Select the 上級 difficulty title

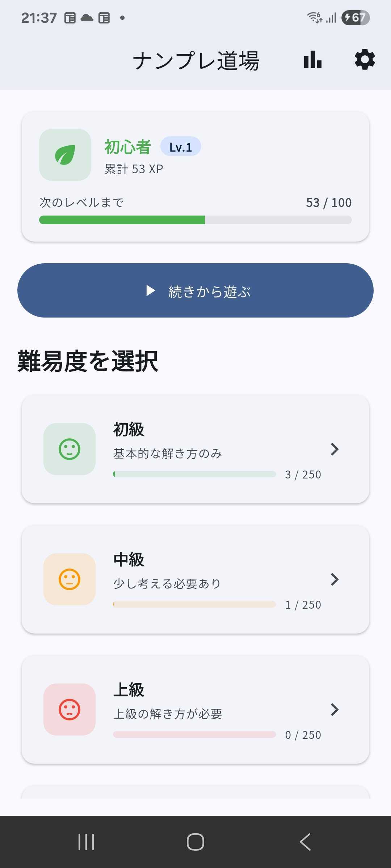tap(129, 690)
